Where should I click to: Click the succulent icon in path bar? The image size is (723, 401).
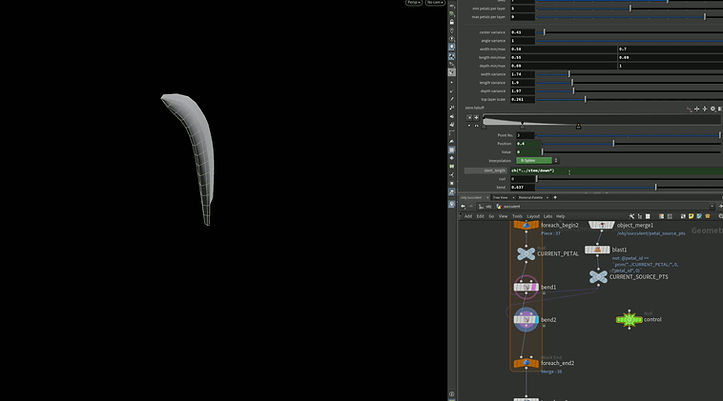(499, 206)
